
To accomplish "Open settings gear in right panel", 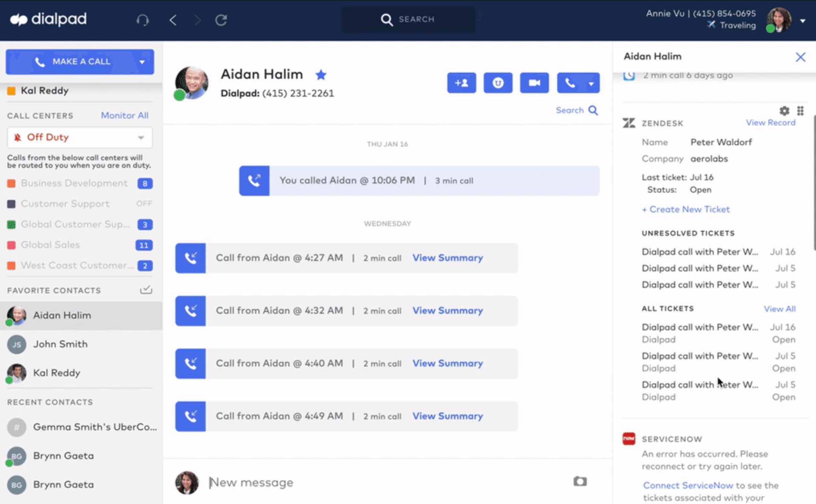I will click(784, 111).
